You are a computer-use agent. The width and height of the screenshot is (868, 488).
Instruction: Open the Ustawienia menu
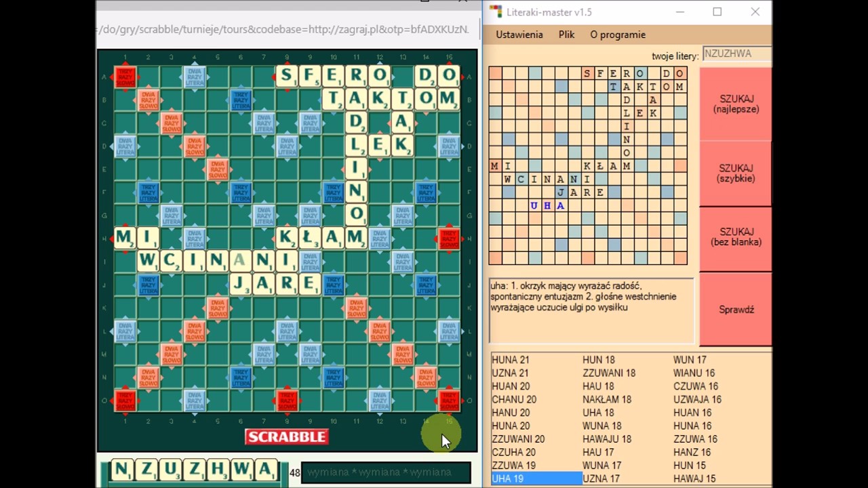[x=519, y=35]
